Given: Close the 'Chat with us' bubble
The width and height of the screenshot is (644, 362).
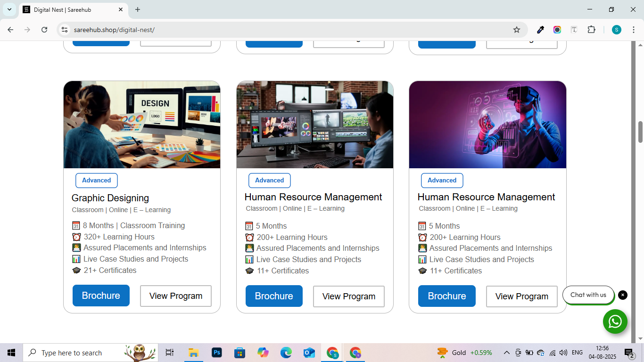Looking at the screenshot, I should click(623, 295).
